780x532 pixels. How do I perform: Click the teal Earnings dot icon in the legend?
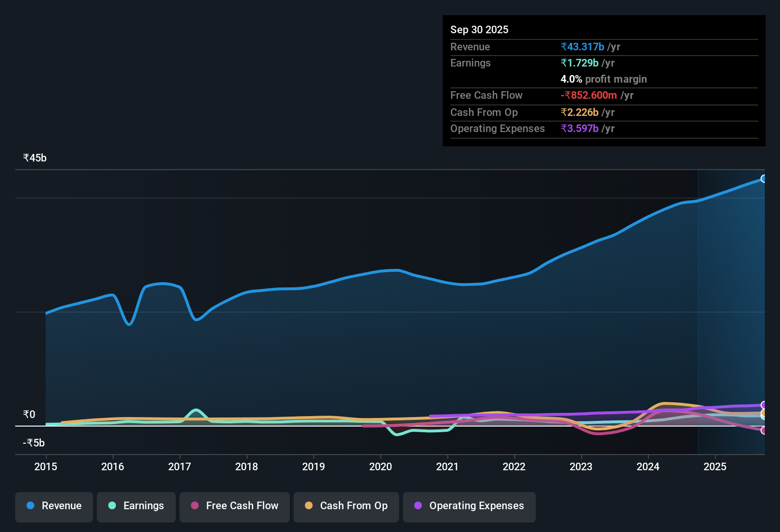[x=112, y=505]
